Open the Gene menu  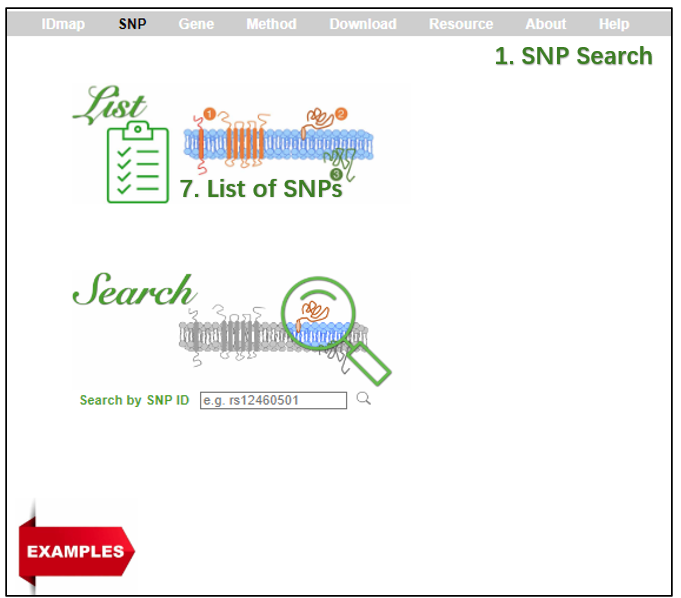click(196, 24)
